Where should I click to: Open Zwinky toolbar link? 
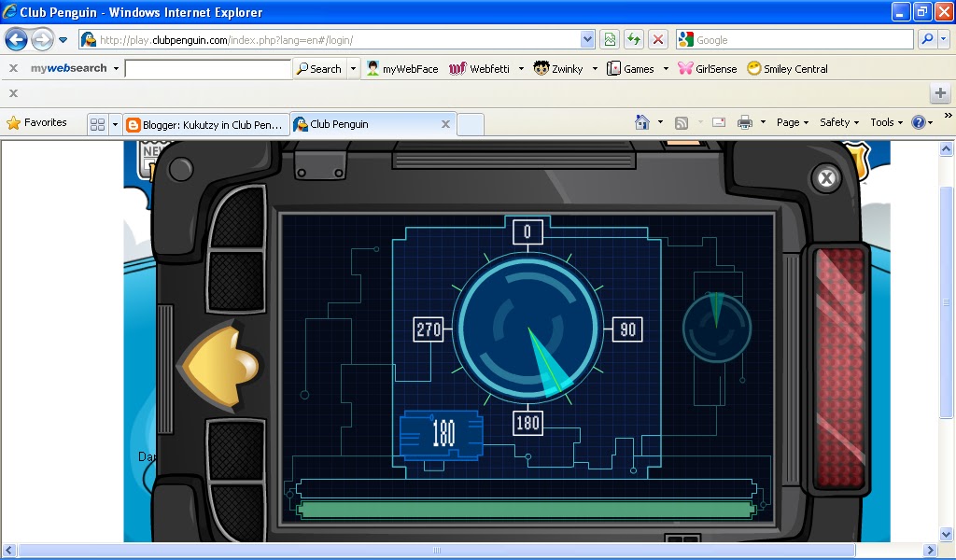(x=558, y=69)
